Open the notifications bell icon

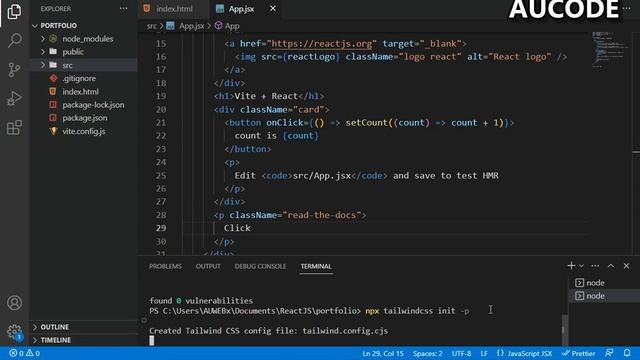coord(627,353)
